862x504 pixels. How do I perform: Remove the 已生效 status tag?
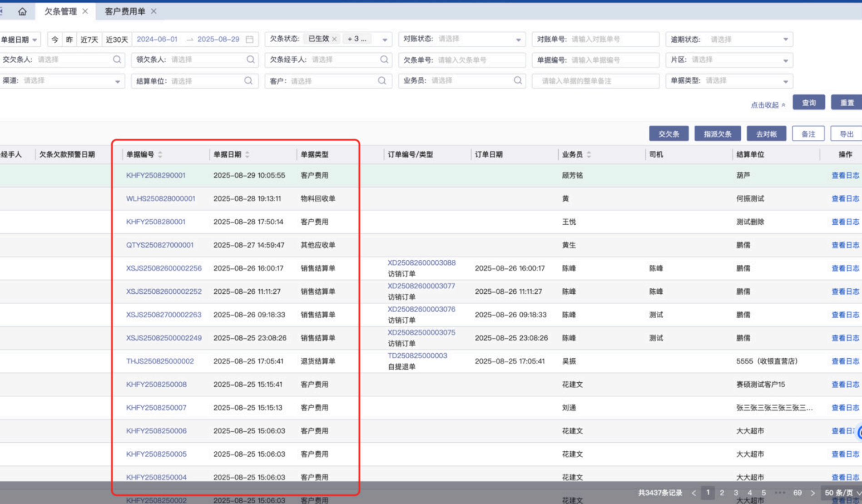335,40
